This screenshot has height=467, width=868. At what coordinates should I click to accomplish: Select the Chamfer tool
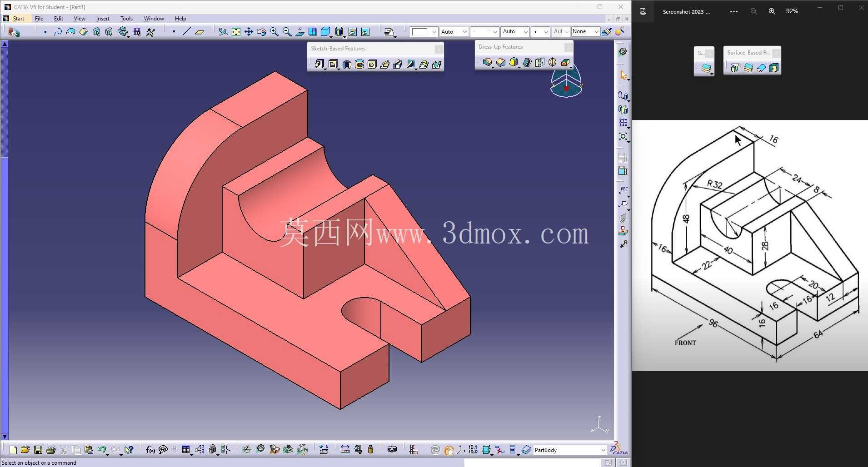click(501, 62)
